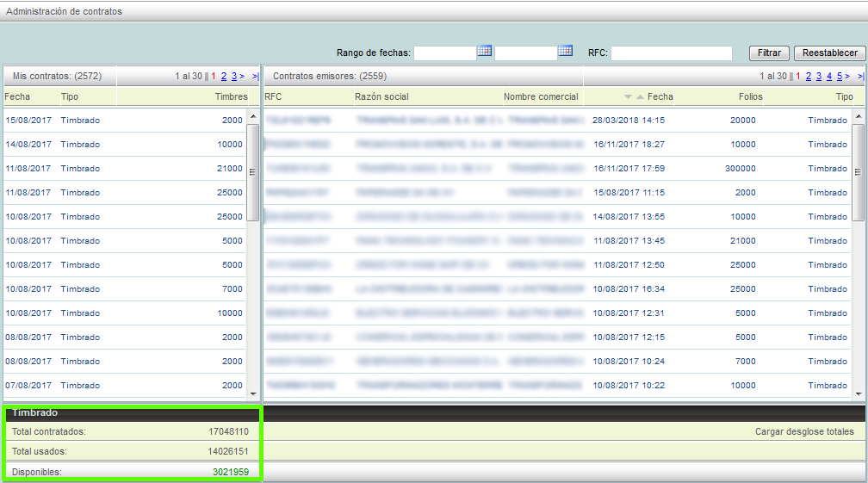Go to last page of Contratos emisores

coord(860,77)
